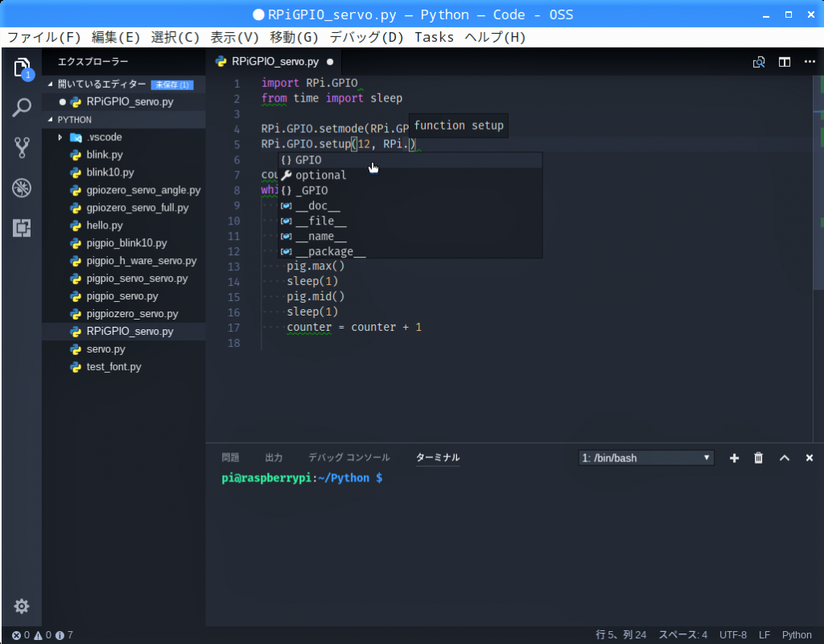
Task: Switch to the 出力 panel tab
Action: point(274,457)
